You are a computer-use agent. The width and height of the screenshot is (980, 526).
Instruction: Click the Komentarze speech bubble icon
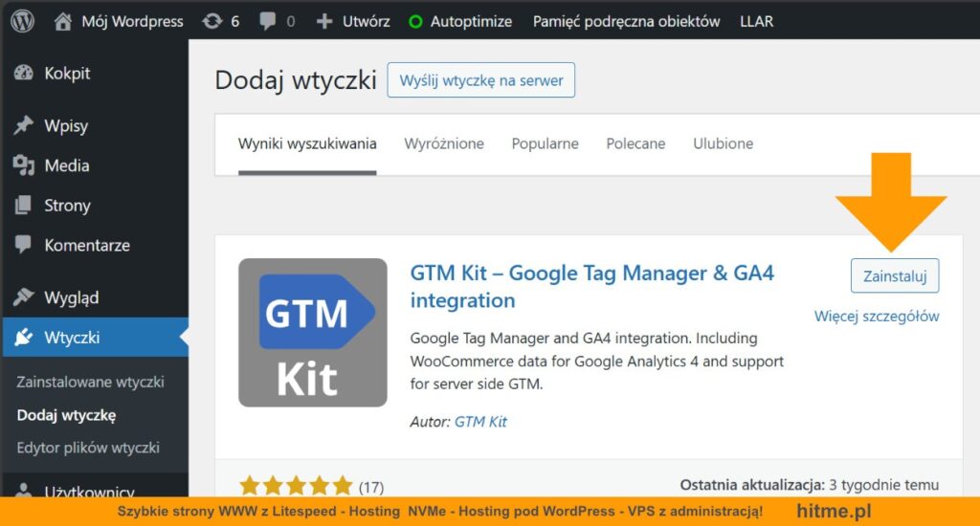[x=23, y=245]
